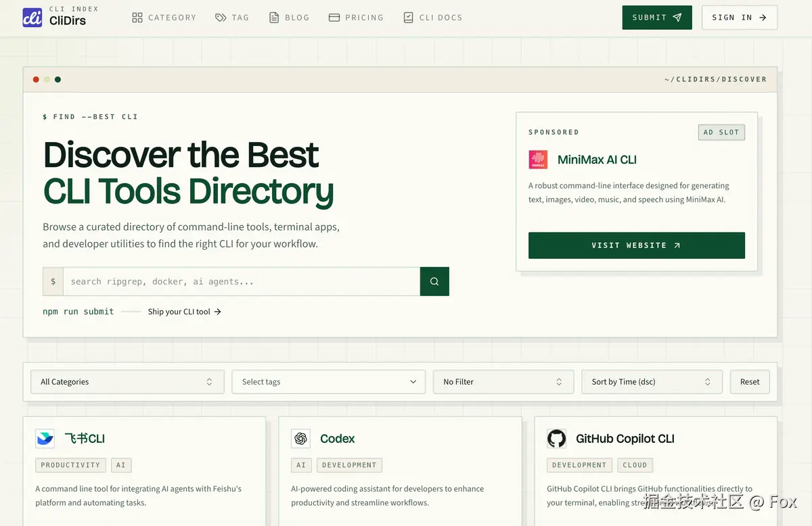Open the No Filter dropdown
812x526 pixels.
coord(503,382)
